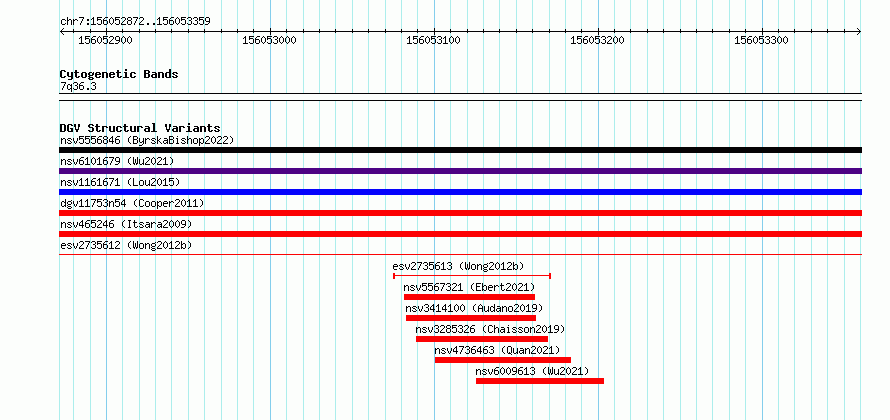Select the nsv5556846 (ByrskaBishop2022) label
Screen dimensions: 890x420
click(x=147, y=140)
